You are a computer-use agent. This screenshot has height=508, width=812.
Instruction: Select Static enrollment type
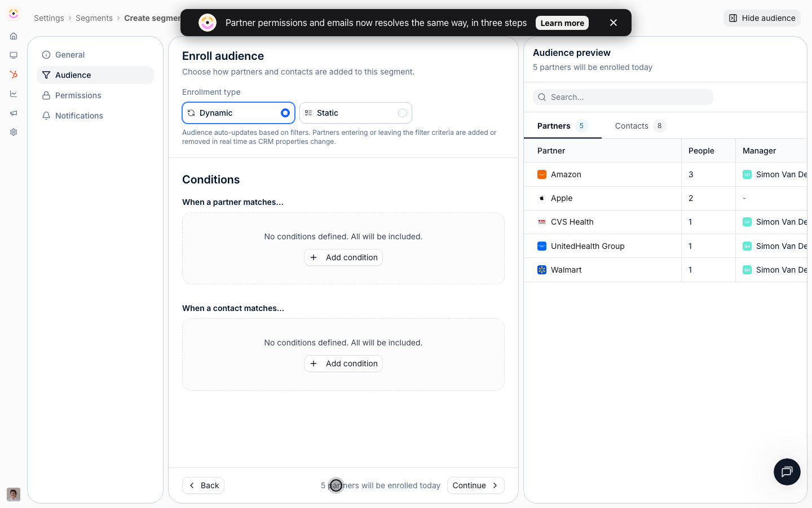[x=356, y=113]
